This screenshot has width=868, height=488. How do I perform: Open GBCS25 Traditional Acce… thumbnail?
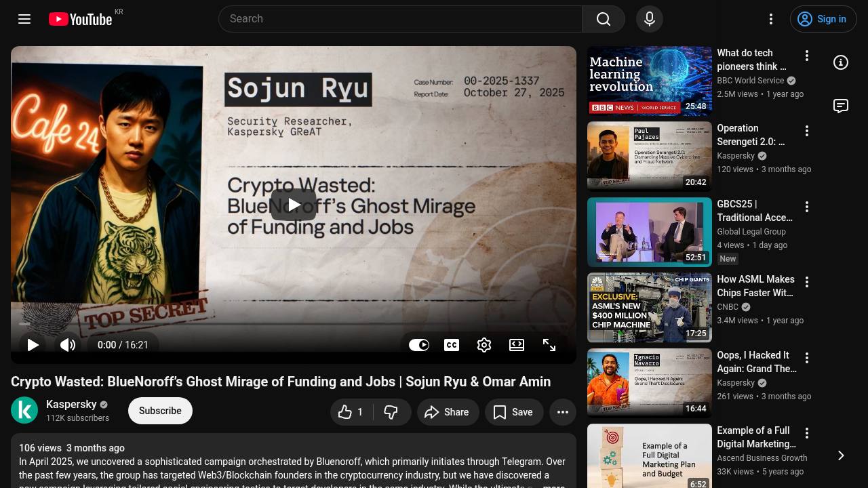click(x=650, y=232)
